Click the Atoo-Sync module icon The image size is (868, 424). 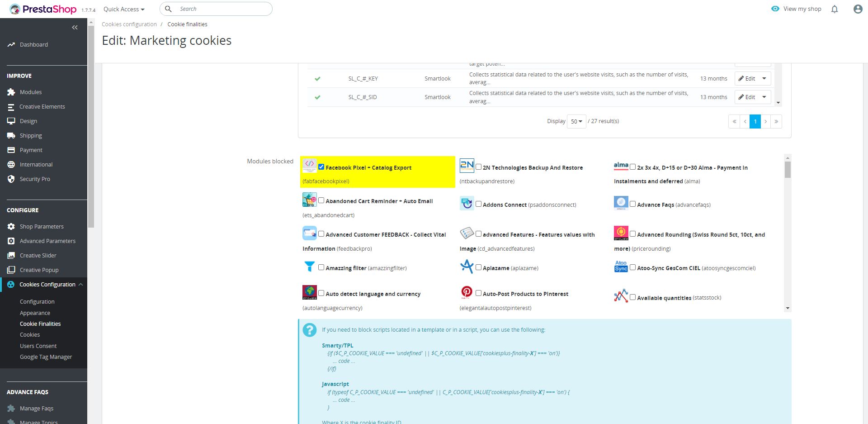click(x=621, y=267)
